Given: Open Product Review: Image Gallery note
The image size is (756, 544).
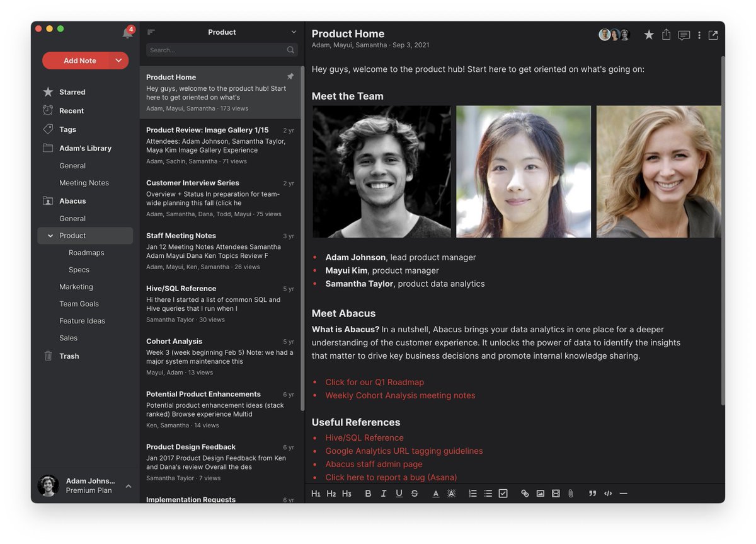Looking at the screenshot, I should 220,145.
